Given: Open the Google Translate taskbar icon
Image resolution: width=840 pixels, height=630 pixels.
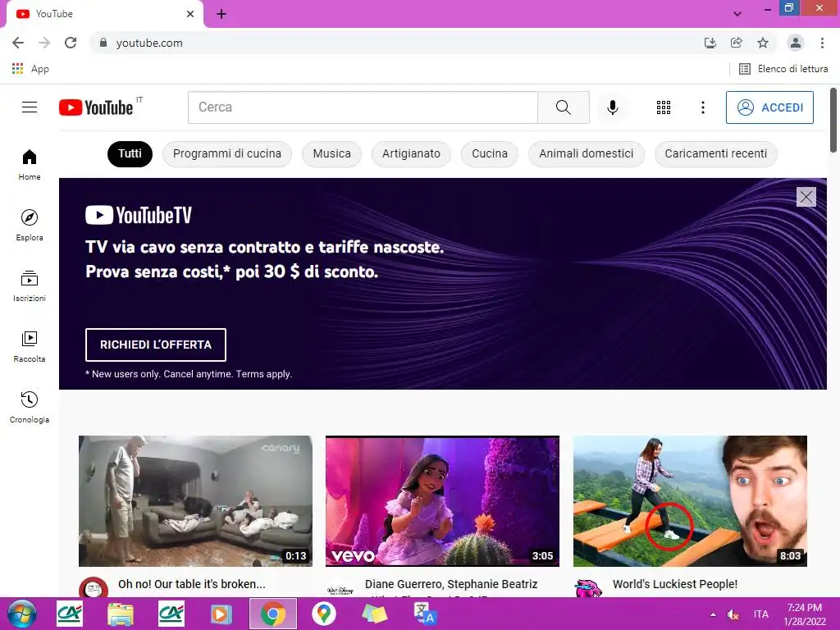Looking at the screenshot, I should coord(426,614).
